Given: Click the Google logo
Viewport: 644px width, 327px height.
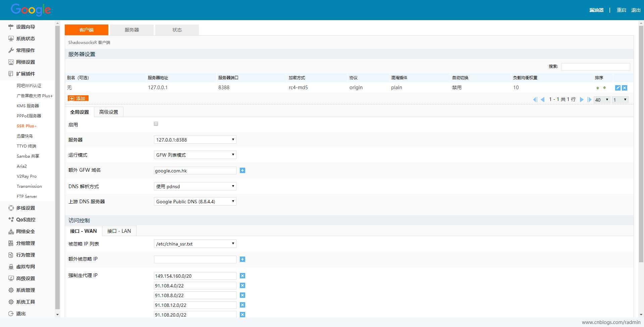Looking at the screenshot, I should click(31, 10).
